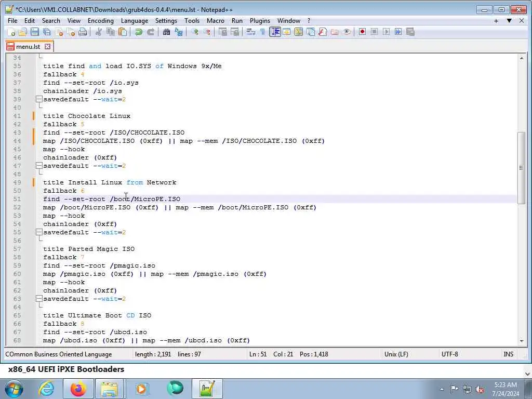Click the 'Ln : 51' status bar text
Screen dimensions: 532x399
(x=258, y=354)
